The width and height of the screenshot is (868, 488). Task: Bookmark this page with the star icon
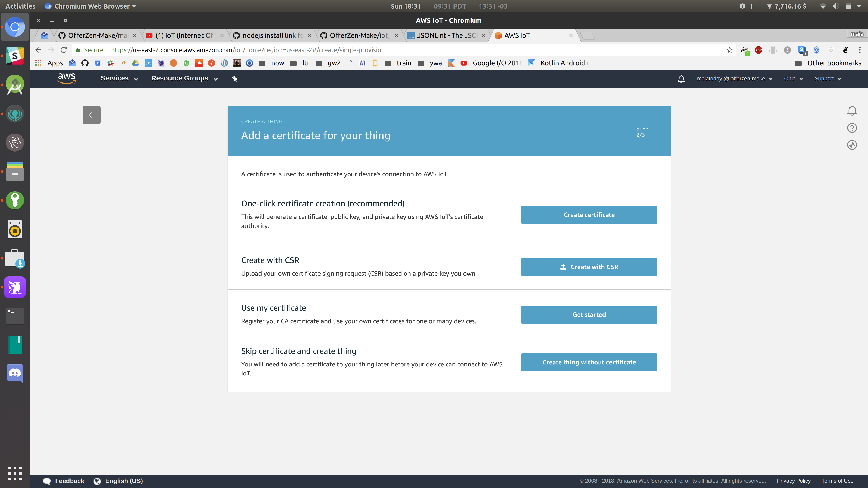pyautogui.click(x=729, y=50)
